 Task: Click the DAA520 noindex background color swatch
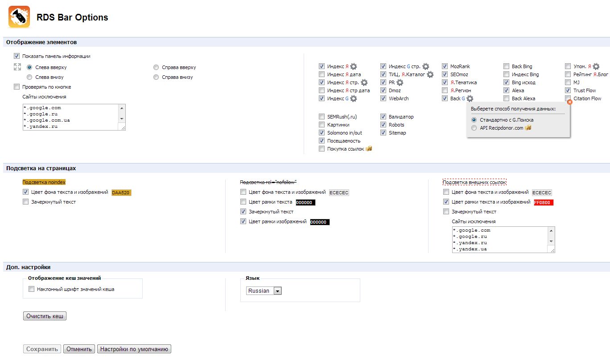[x=122, y=193]
